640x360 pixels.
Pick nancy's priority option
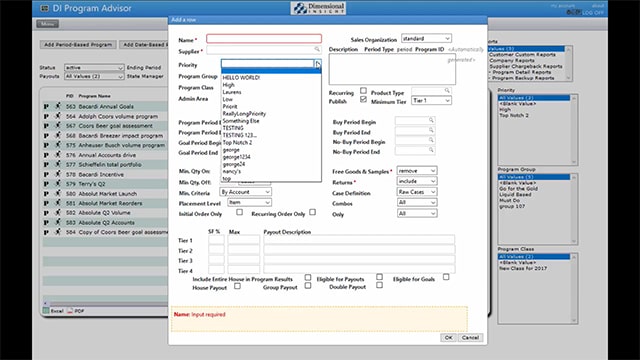(271, 171)
